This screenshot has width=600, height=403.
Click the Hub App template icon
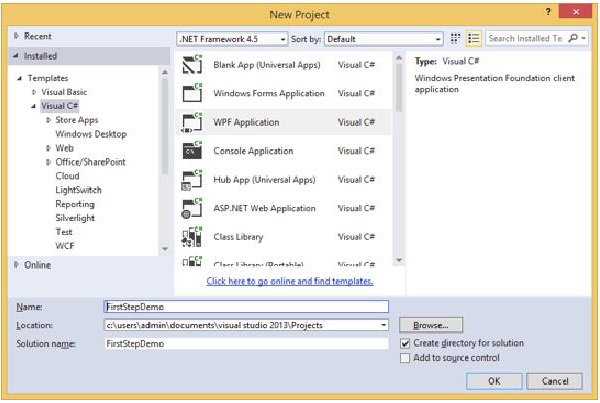point(193,180)
